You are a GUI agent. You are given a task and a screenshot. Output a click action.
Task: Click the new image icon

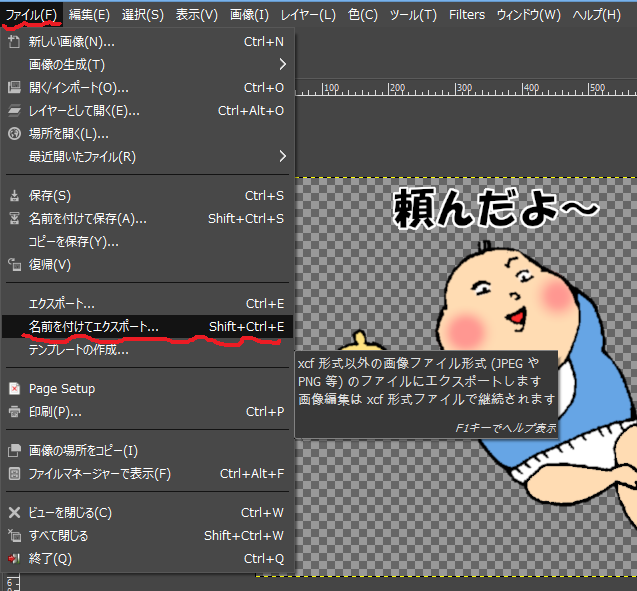pos(14,41)
